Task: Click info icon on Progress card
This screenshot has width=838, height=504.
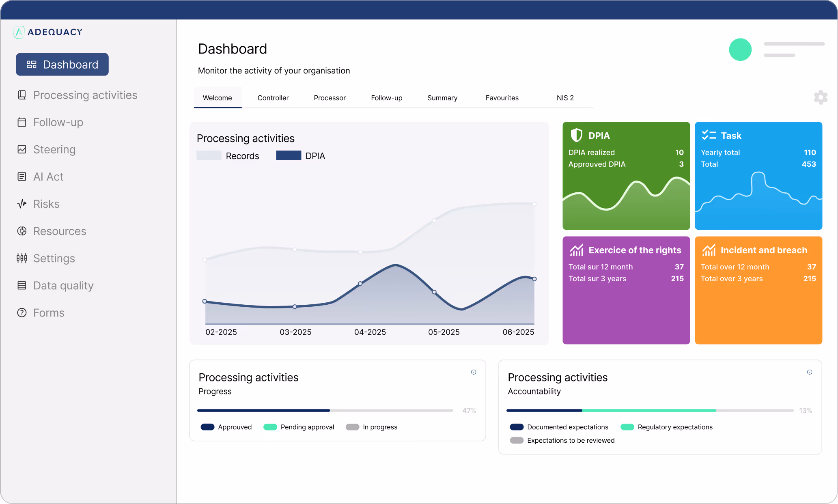Action: [x=473, y=372]
